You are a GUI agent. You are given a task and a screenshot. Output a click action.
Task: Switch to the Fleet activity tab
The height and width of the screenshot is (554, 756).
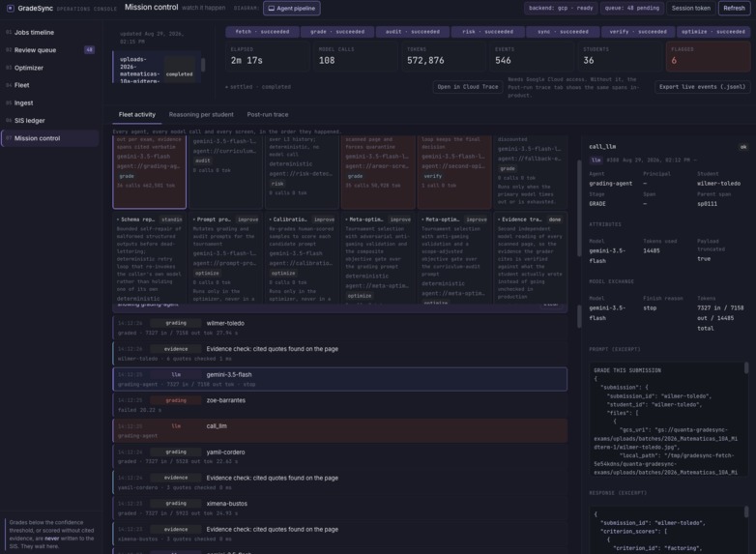(x=137, y=115)
